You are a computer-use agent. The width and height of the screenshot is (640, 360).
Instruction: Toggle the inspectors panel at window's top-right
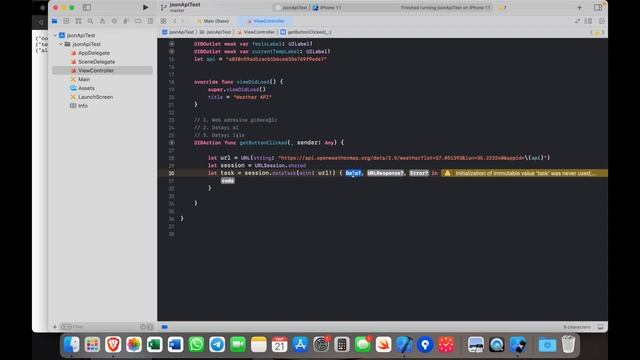[598, 7]
